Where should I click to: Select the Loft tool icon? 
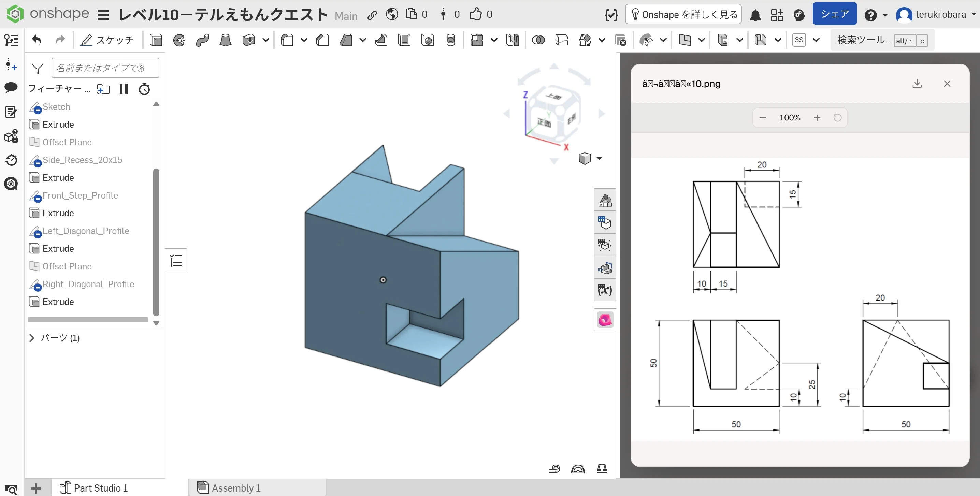[x=226, y=40]
